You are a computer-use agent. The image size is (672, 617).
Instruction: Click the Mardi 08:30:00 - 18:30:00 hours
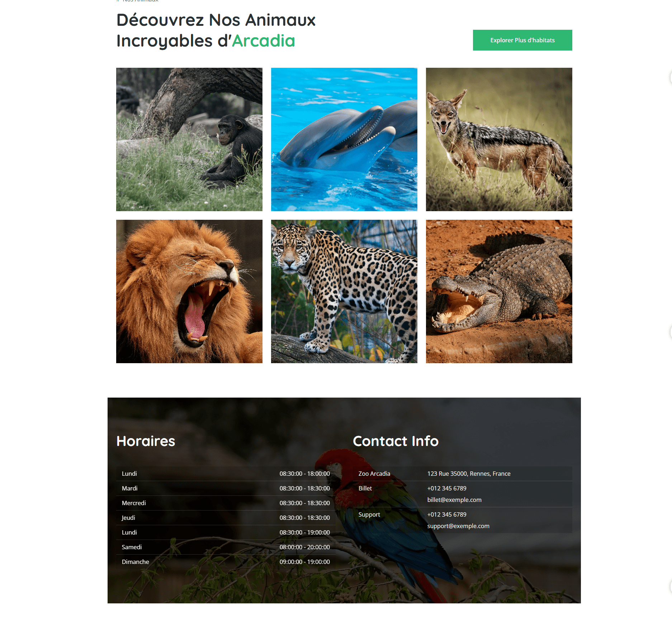coord(305,488)
